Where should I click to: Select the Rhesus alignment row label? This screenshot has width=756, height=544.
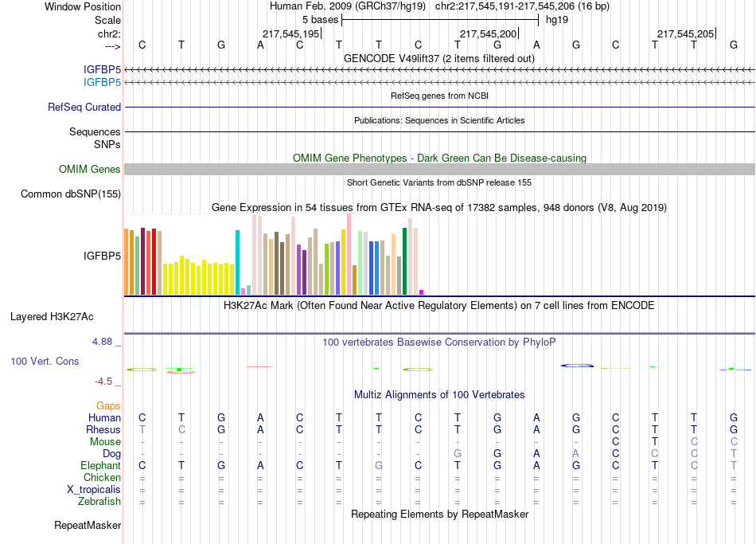click(x=103, y=429)
